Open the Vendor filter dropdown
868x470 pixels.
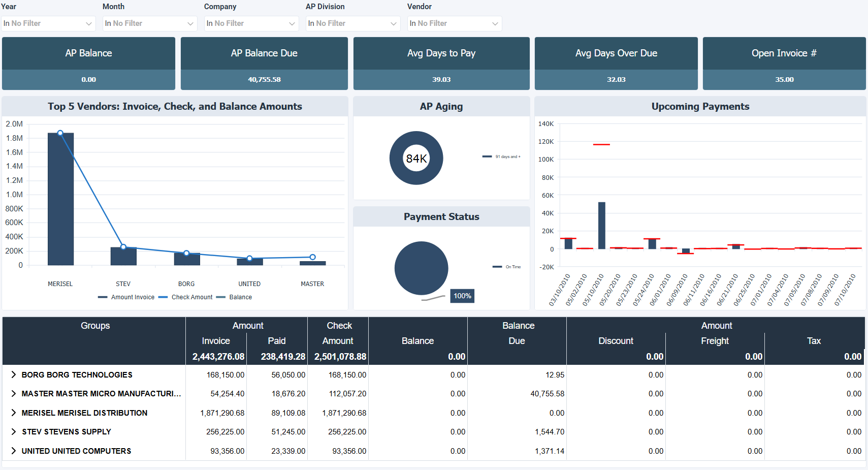(x=455, y=23)
